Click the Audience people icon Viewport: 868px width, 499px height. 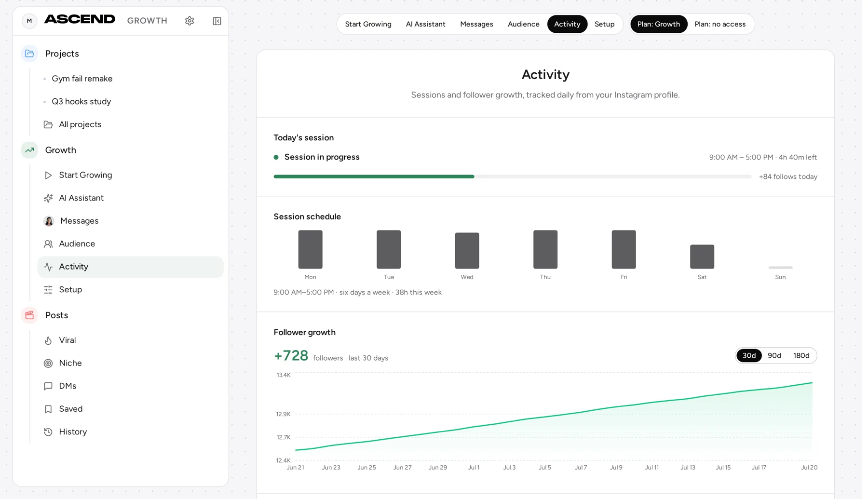click(48, 244)
